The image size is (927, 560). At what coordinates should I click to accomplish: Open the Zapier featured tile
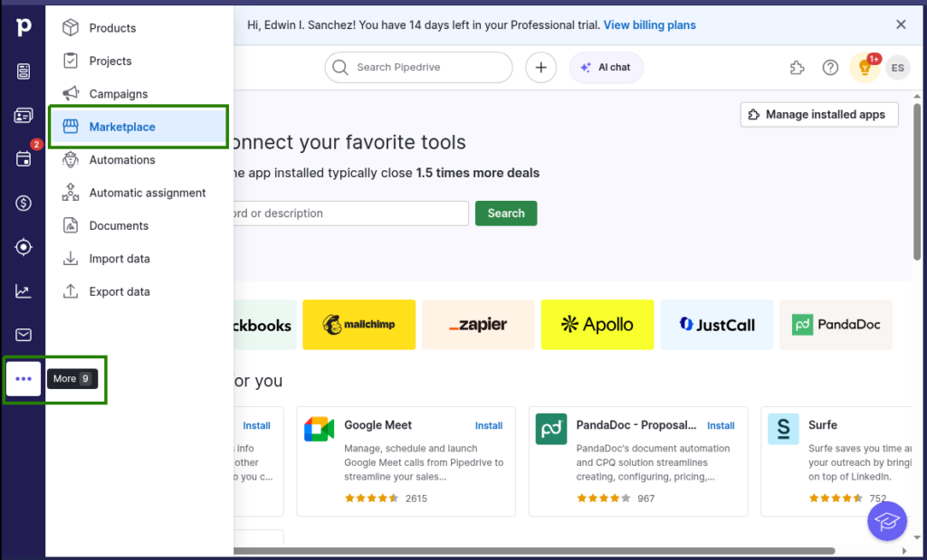(x=478, y=324)
